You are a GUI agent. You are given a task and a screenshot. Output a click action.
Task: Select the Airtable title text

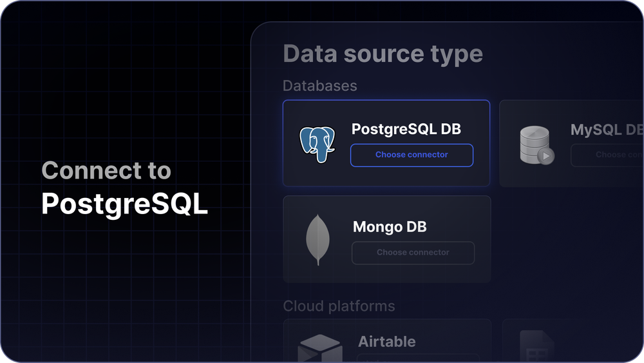tap(386, 341)
